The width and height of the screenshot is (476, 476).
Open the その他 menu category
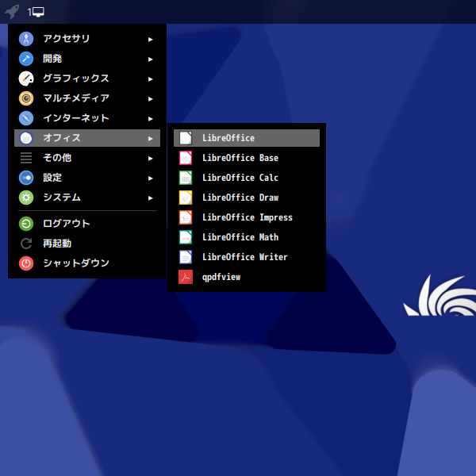click(87, 158)
